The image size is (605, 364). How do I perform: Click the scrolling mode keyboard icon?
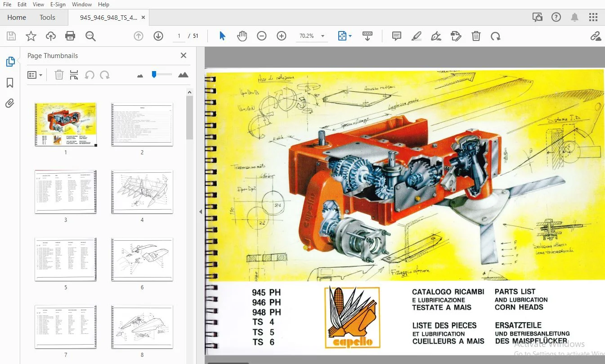tap(367, 36)
